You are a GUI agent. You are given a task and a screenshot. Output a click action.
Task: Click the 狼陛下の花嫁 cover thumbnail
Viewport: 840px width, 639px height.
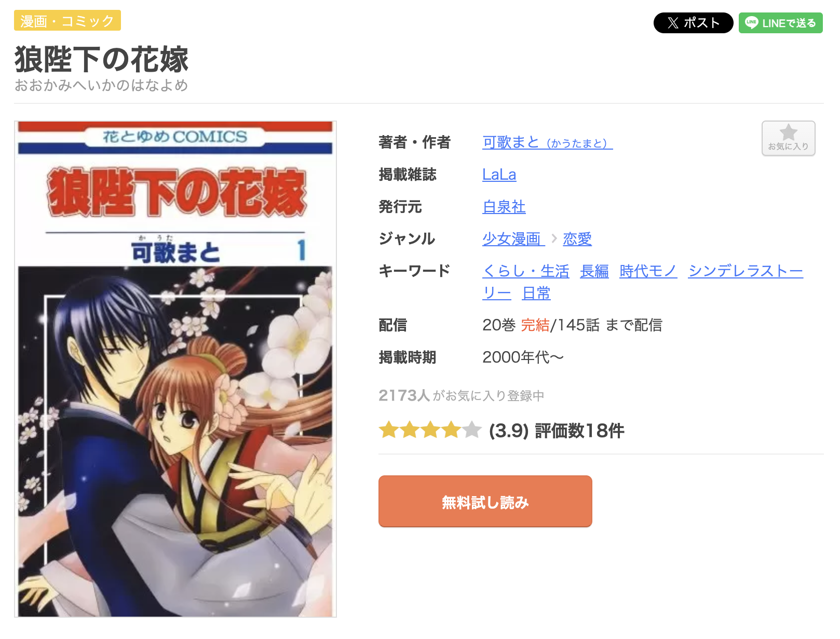175,369
